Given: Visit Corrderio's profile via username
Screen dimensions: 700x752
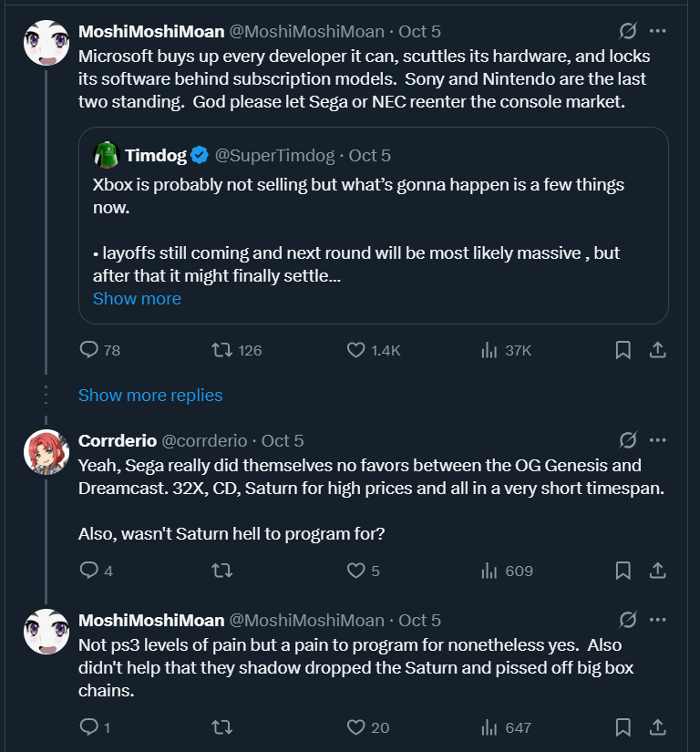Looking at the screenshot, I should [205, 440].
